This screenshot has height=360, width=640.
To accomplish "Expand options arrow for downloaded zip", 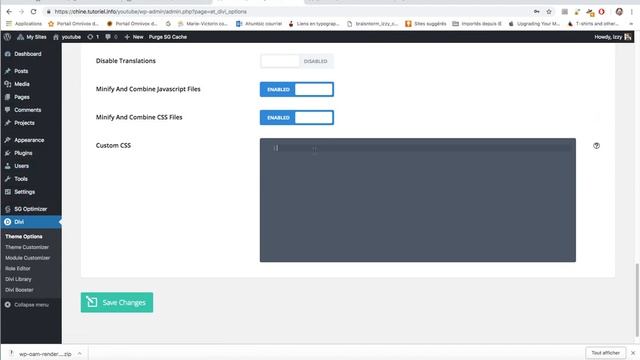I will pyautogui.click(x=80, y=353).
